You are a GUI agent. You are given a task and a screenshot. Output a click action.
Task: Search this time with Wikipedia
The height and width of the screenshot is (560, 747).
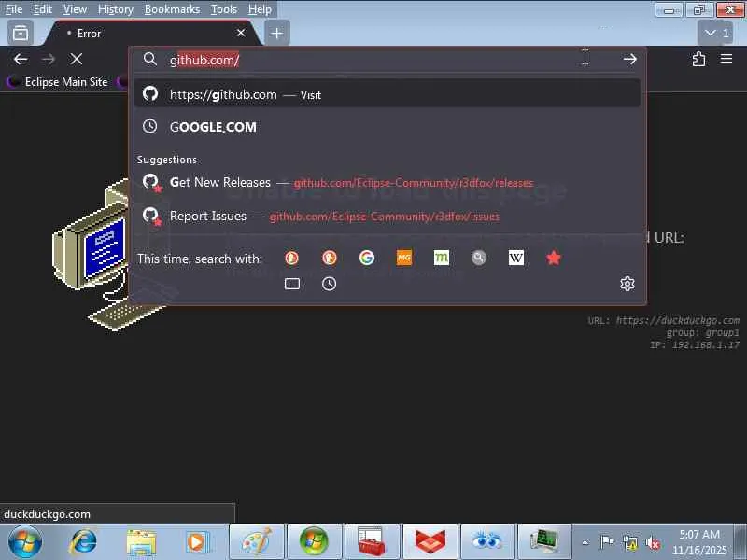516,259
